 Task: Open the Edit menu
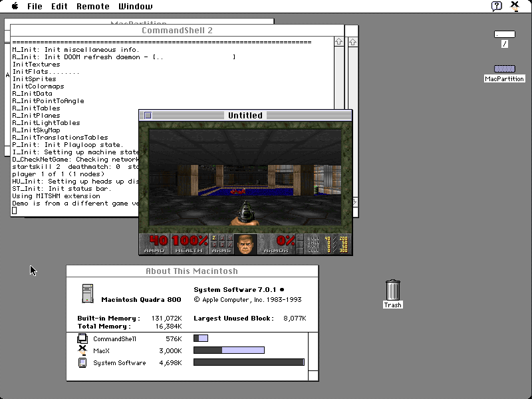pyautogui.click(x=59, y=7)
